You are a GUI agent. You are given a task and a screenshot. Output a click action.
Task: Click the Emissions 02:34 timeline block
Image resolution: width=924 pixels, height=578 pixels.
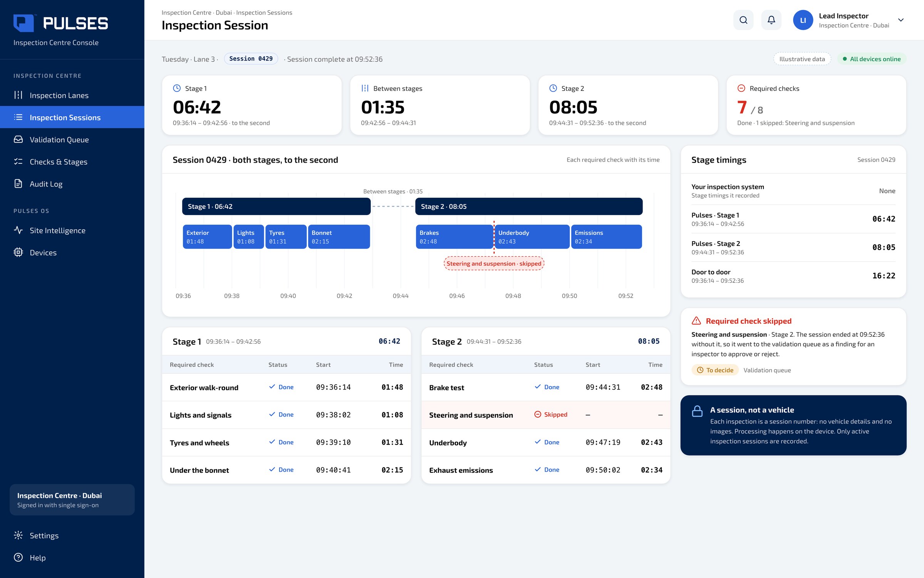click(607, 237)
